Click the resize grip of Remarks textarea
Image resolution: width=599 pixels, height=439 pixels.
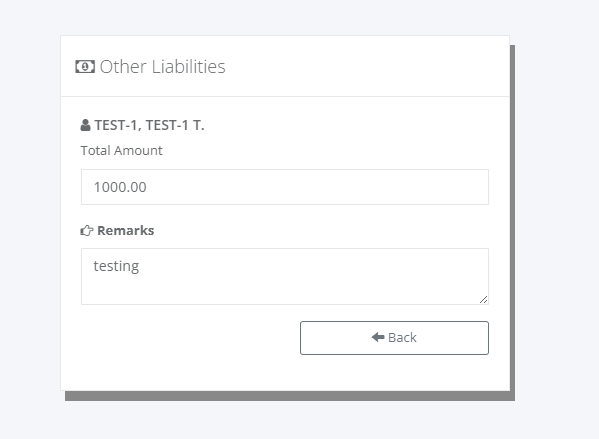click(483, 300)
